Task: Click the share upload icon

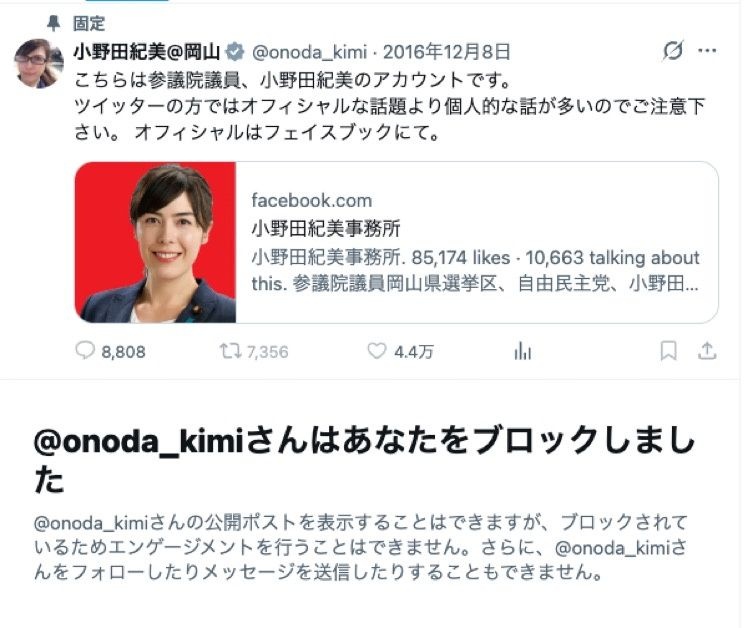Action: pyautogui.click(x=707, y=351)
